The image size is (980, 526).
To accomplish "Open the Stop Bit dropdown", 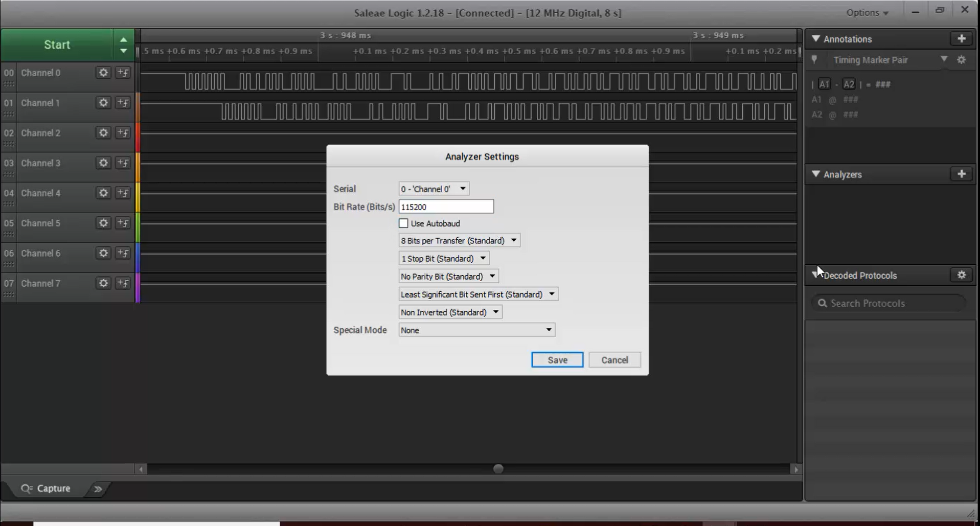I will click(x=444, y=258).
